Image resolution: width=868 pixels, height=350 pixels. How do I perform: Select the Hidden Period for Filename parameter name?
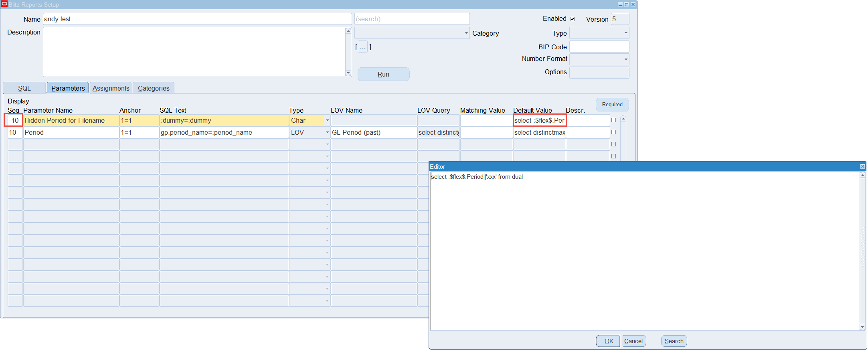pyautogui.click(x=71, y=120)
